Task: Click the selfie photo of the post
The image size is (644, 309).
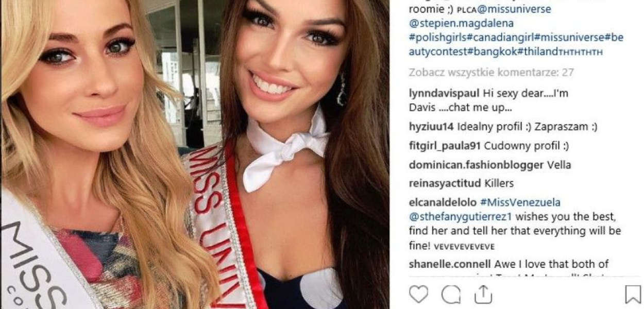Action: [x=195, y=154]
